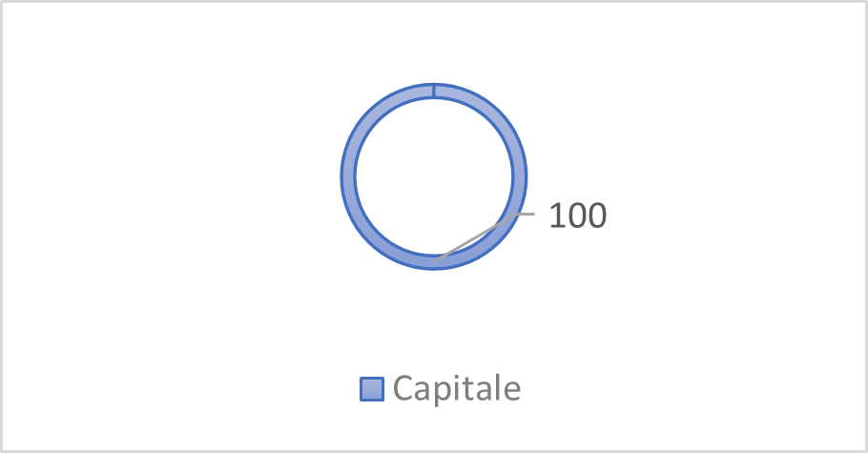Click the seam at the ring's top

[x=434, y=91]
